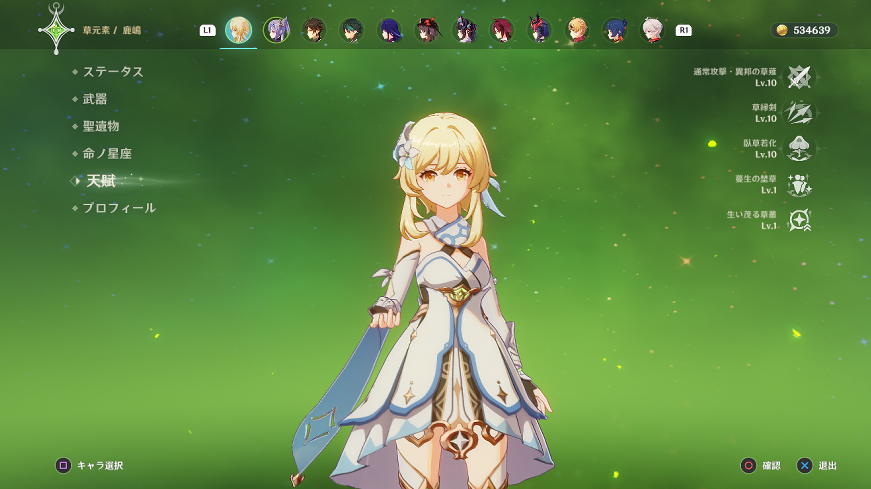The image size is (871, 489).
Task: Pick the Hu Tao portrait wearing a hat
Action: click(x=427, y=30)
